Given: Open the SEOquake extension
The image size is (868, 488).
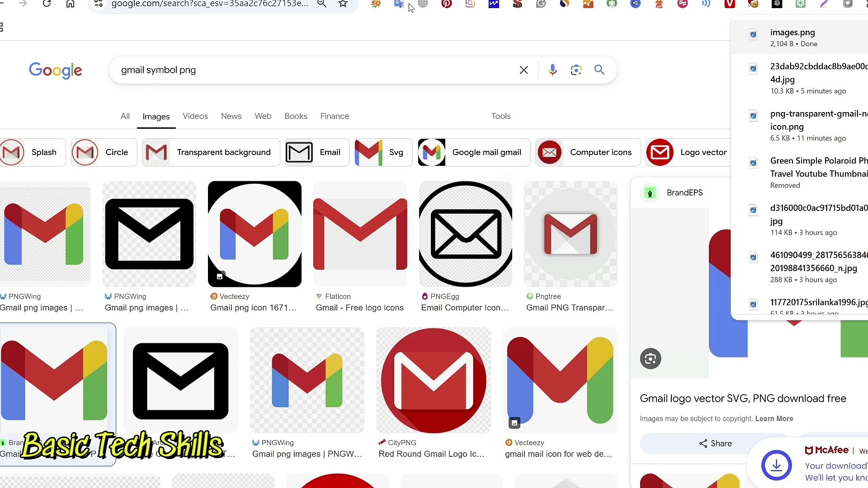Looking at the screenshot, I should pos(375,5).
